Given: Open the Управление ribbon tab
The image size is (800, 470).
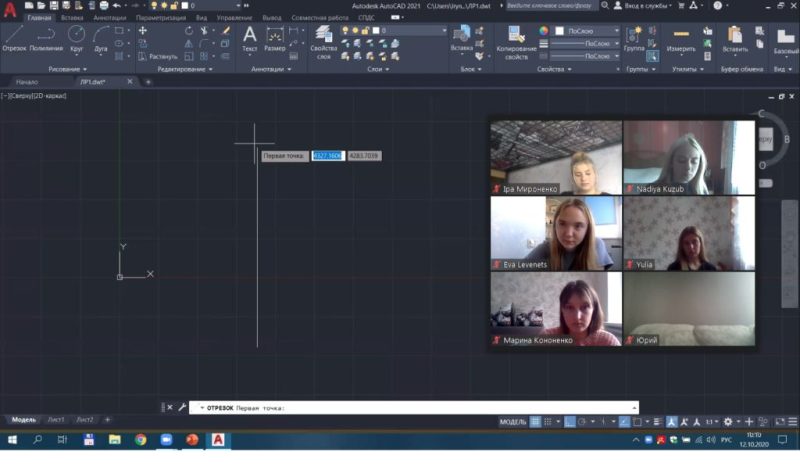Looking at the screenshot, I should 234,17.
